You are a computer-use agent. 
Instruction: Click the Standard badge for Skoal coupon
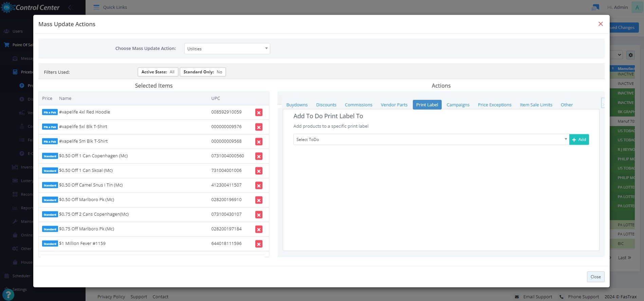click(x=50, y=171)
